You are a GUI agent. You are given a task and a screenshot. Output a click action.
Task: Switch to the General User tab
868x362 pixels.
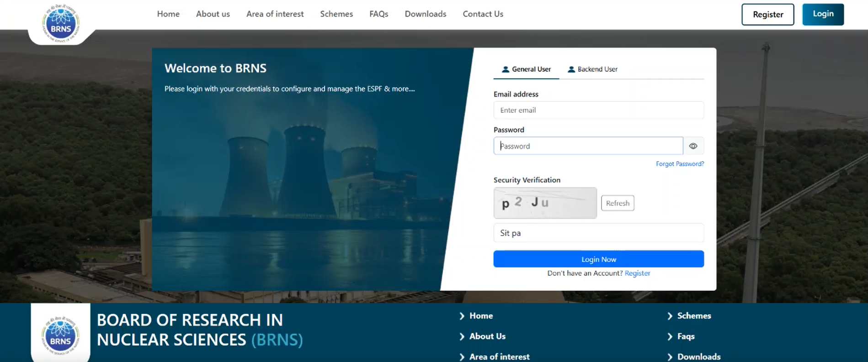point(526,69)
